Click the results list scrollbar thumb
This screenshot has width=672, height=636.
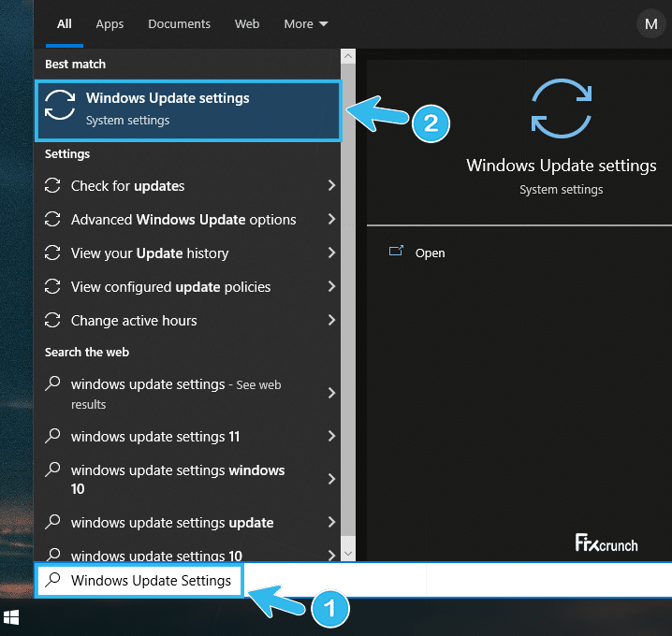[348, 300]
